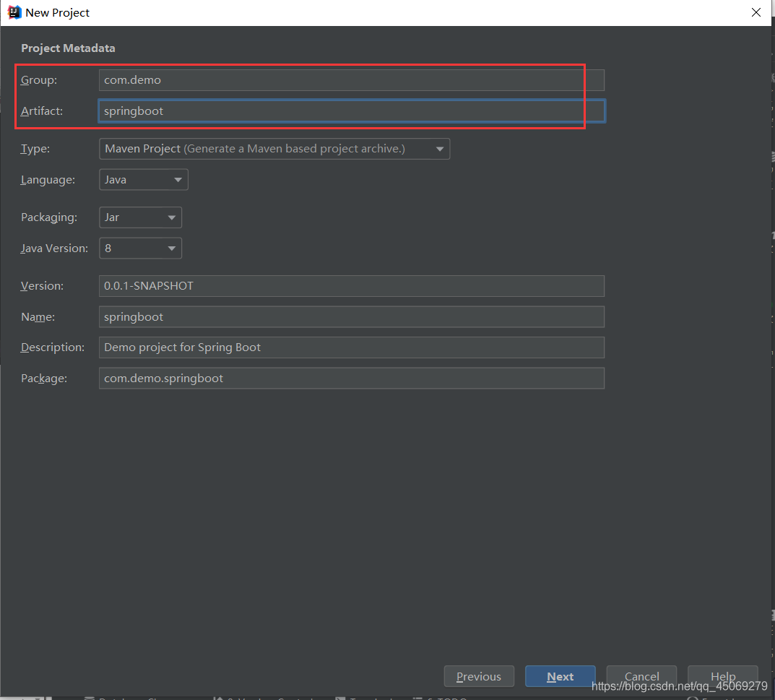Viewport: 775px width, 700px height.
Task: Click the Name input field
Action: tap(351, 317)
